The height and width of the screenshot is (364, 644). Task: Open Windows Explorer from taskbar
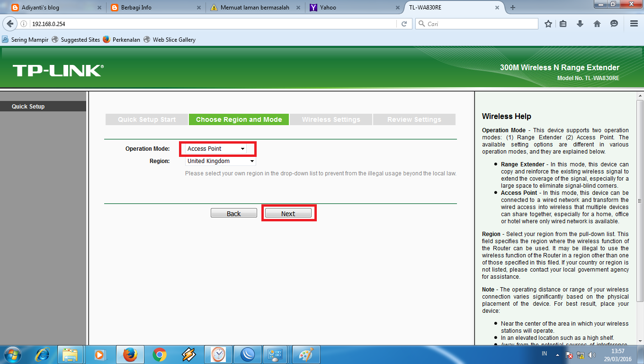point(70,354)
